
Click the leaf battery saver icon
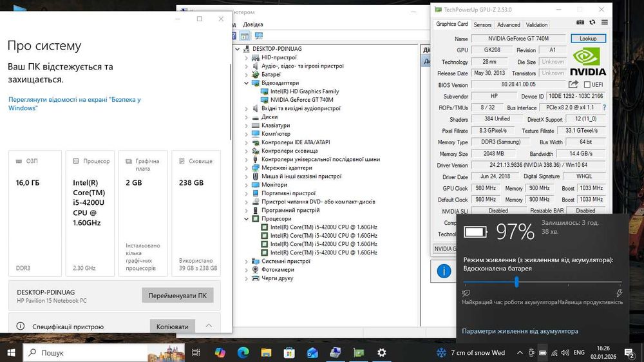(466, 293)
